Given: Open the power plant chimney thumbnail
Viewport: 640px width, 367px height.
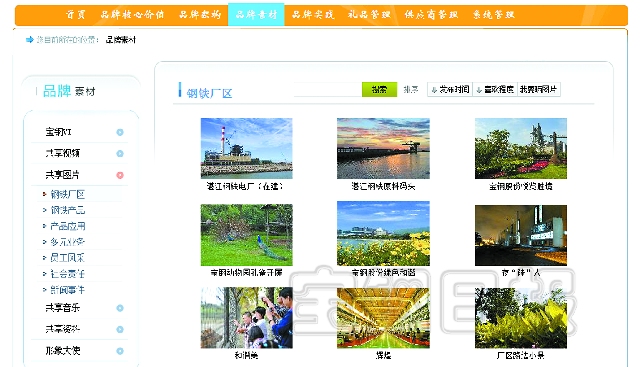Looking at the screenshot, I should click(x=247, y=148).
